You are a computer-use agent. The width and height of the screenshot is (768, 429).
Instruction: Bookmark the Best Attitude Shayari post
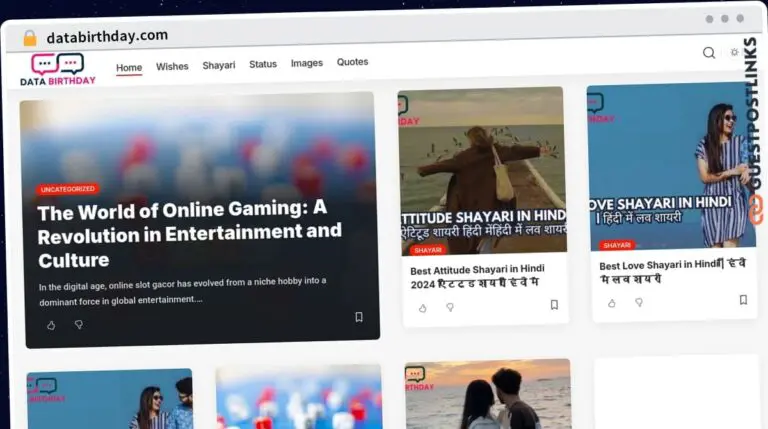[554, 305]
